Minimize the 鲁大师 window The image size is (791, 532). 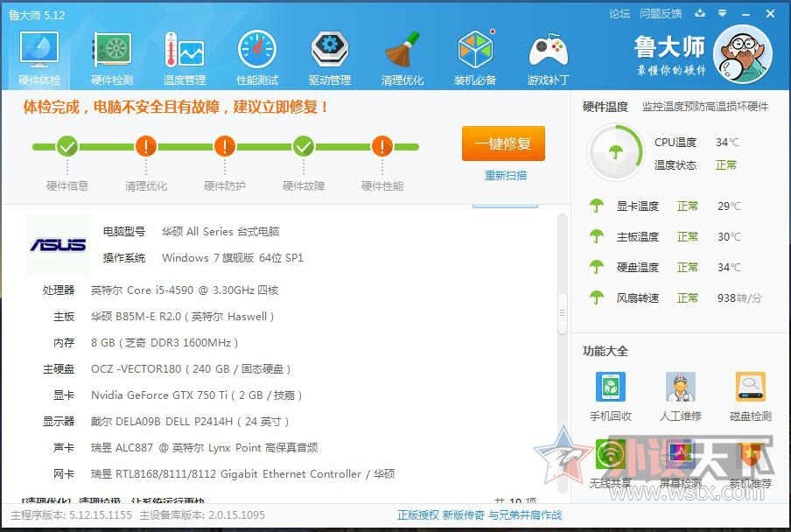[746, 14]
